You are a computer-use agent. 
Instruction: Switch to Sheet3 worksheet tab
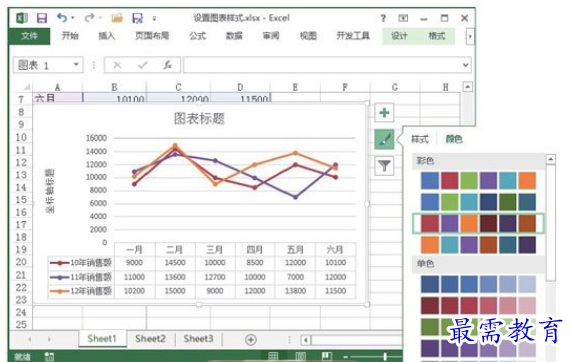pos(198,339)
